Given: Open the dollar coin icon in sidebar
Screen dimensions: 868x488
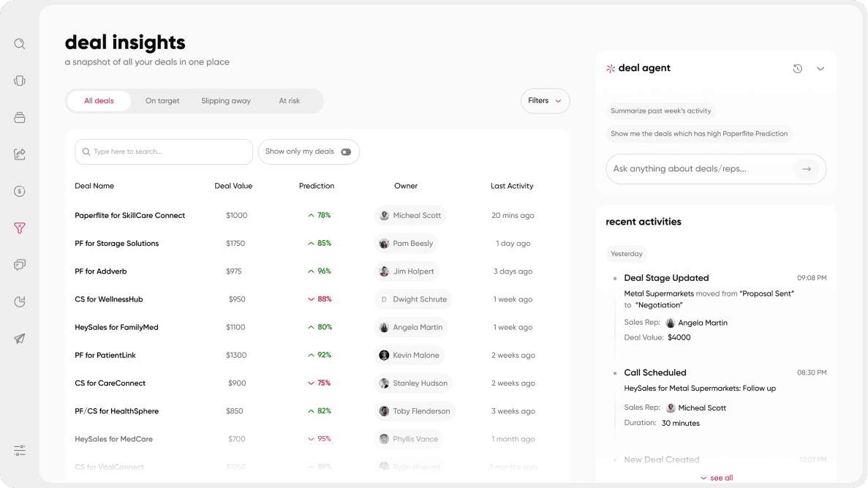Looking at the screenshot, I should pos(19,191).
